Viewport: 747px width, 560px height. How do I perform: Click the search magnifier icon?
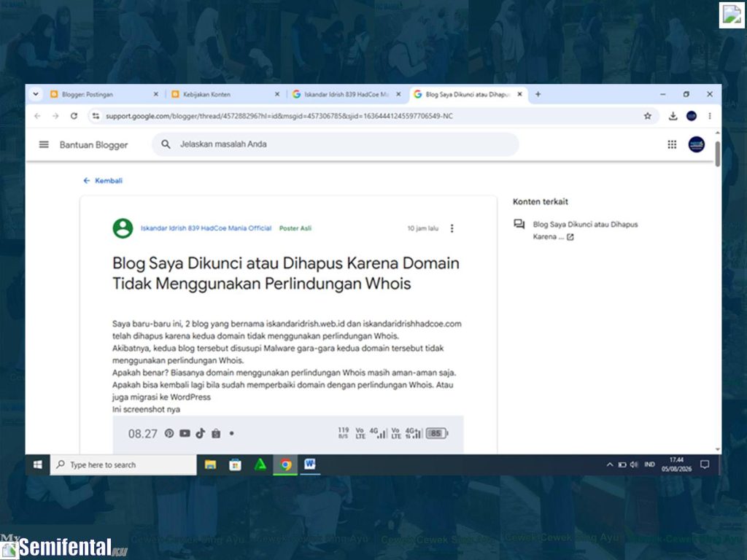(166, 144)
